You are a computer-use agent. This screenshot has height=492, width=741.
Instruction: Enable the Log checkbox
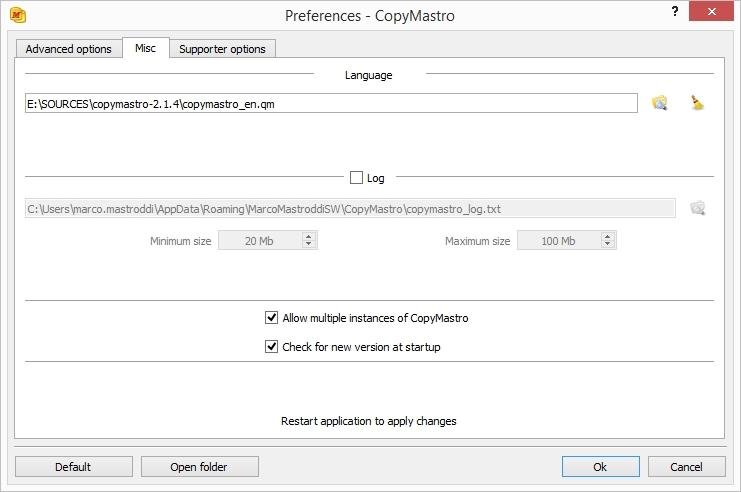(x=356, y=178)
